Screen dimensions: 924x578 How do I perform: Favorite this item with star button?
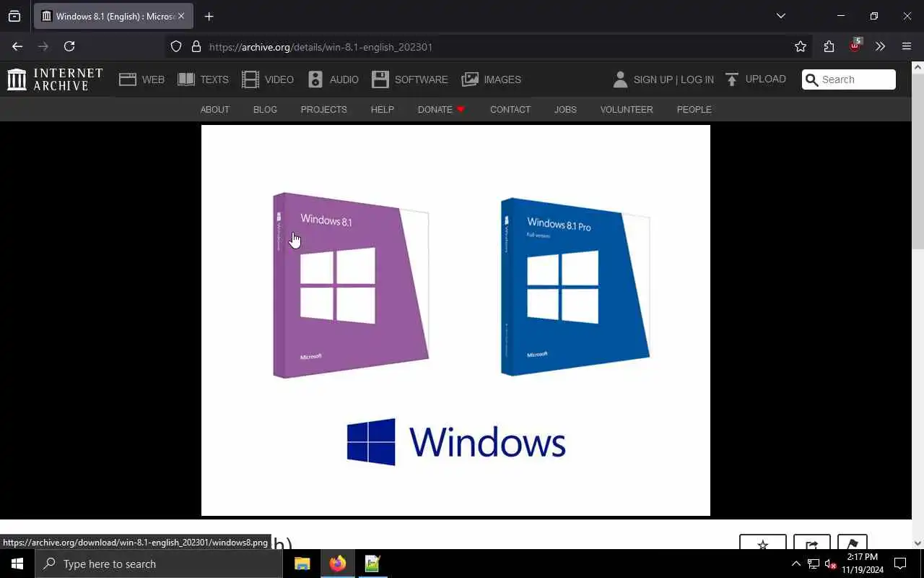pyautogui.click(x=763, y=543)
